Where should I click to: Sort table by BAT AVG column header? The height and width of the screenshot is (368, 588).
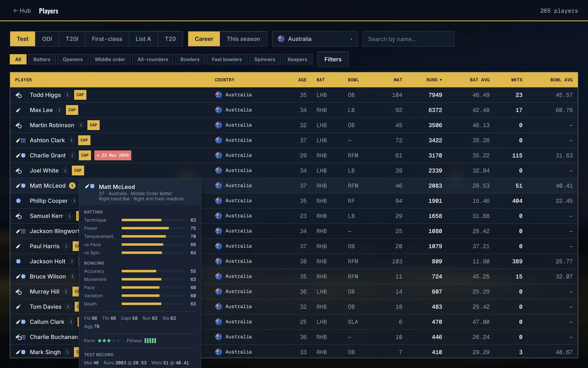[480, 80]
